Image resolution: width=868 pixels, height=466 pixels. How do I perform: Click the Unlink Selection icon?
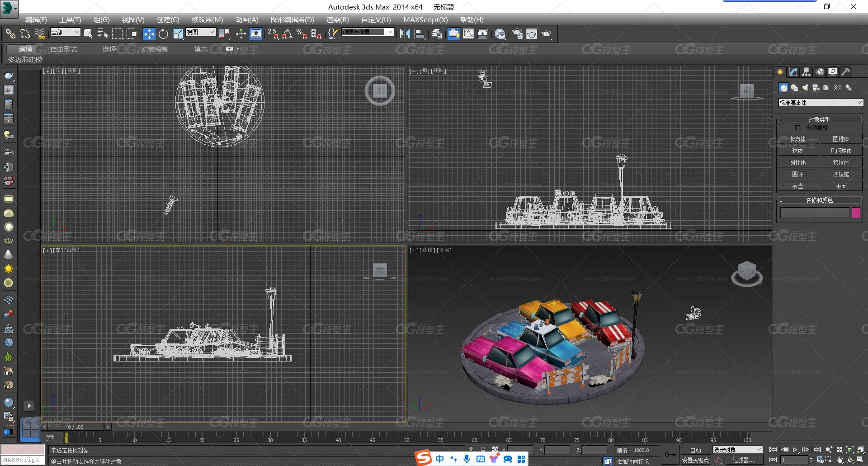coord(25,33)
